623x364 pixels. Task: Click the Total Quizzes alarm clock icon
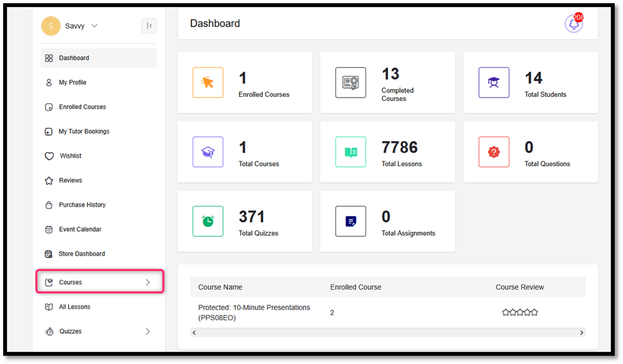207,221
